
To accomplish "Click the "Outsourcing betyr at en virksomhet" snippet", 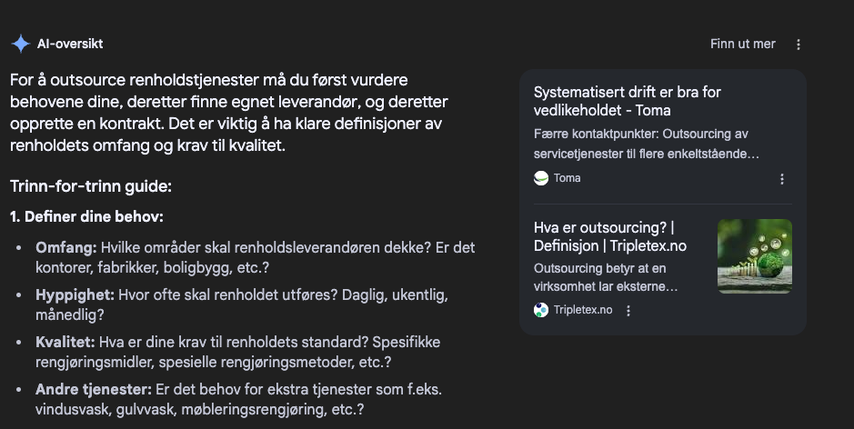I will (x=606, y=277).
